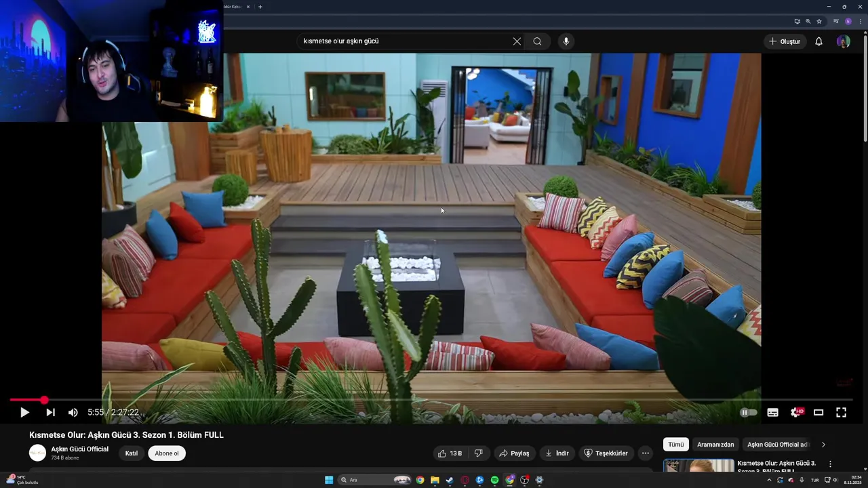868x488 pixels.
Task: Open the Windows Start menu
Action: [x=329, y=480]
